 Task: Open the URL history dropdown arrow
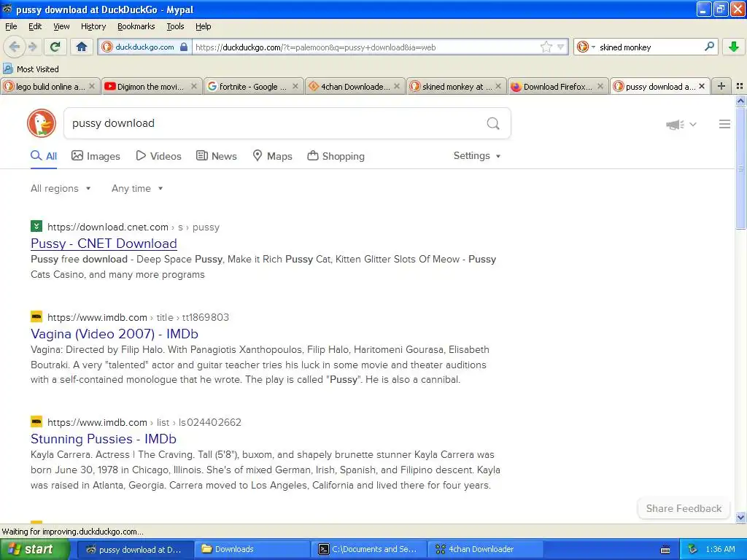(561, 47)
